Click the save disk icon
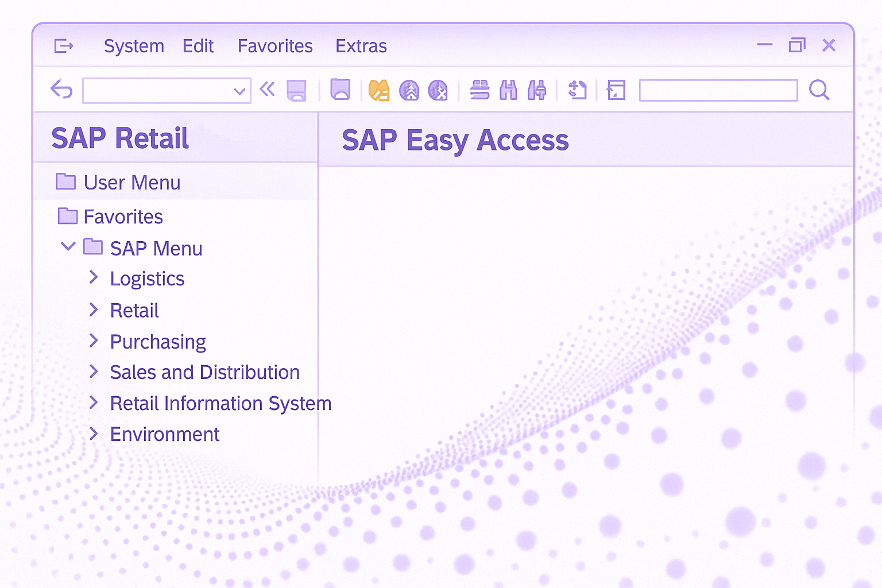The image size is (882, 588). [296, 90]
